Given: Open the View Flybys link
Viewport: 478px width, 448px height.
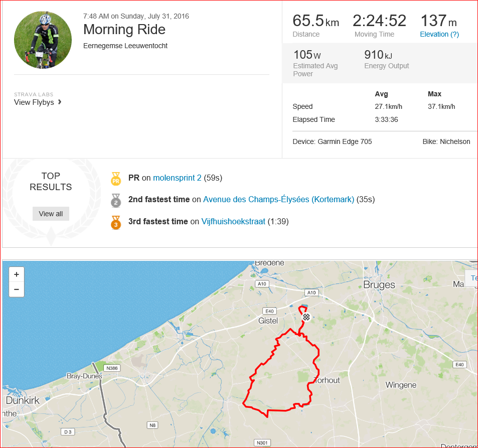Looking at the screenshot, I should [34, 102].
